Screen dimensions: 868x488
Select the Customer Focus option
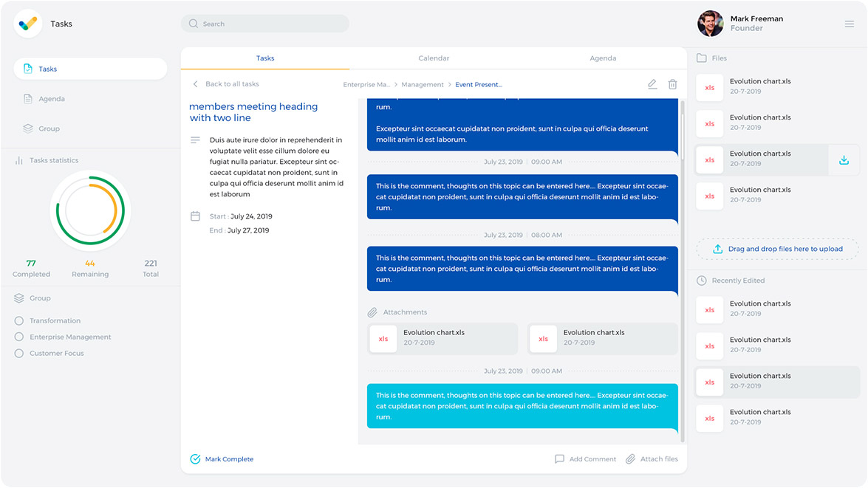(17, 353)
